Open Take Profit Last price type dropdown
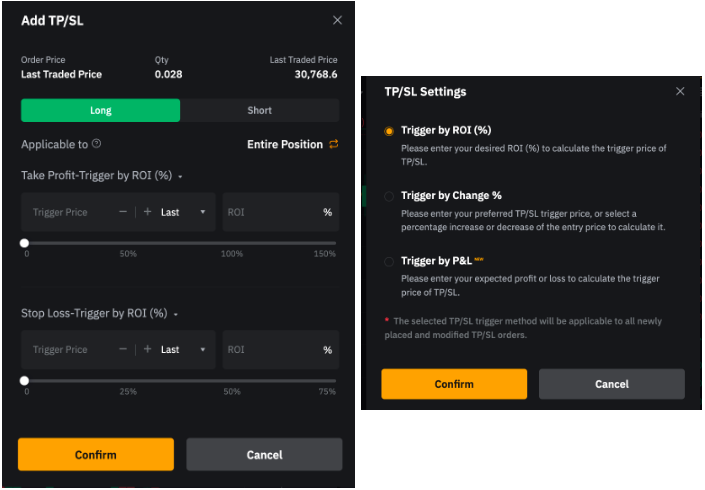This screenshot has width=705, height=490. (184, 212)
